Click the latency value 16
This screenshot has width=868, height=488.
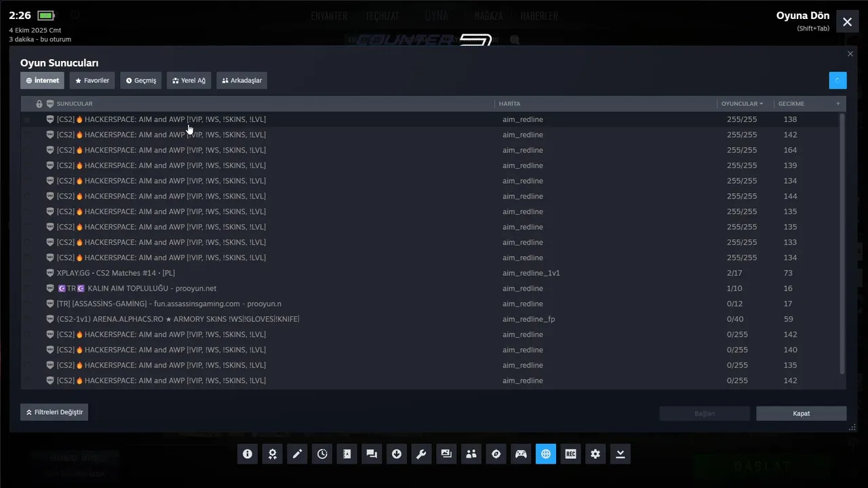pos(788,288)
